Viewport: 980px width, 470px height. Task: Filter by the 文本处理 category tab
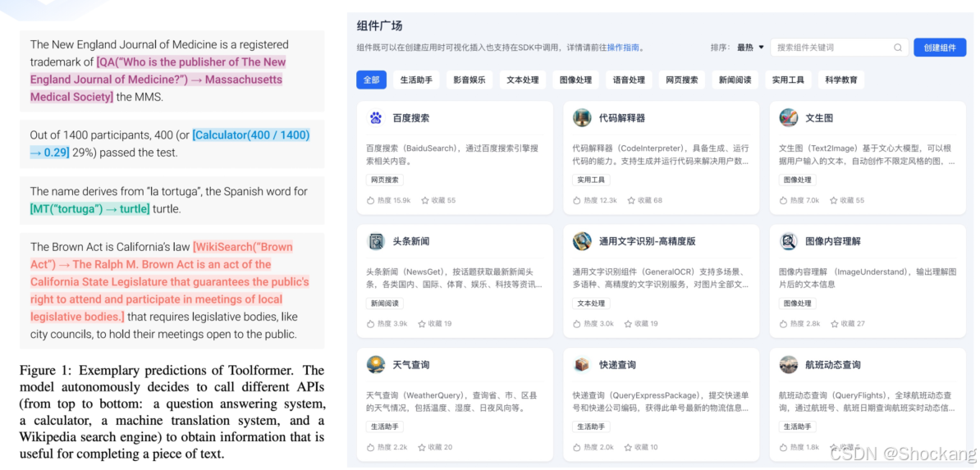(523, 80)
